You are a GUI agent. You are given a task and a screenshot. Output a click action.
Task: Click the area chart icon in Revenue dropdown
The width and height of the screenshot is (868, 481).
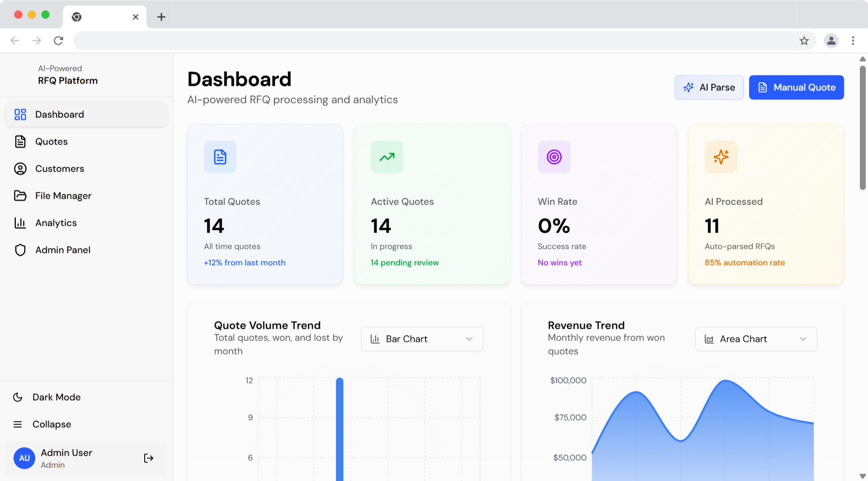pos(709,339)
